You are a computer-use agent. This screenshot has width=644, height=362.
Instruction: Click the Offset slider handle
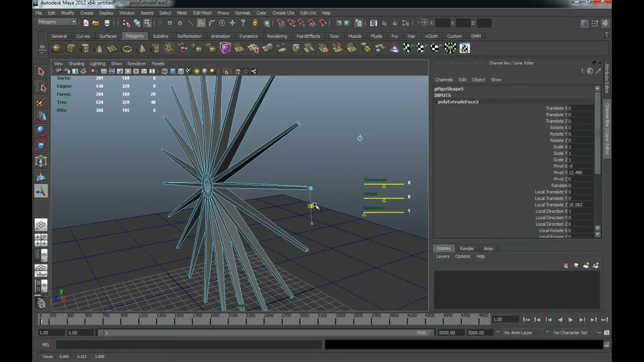tap(384, 201)
